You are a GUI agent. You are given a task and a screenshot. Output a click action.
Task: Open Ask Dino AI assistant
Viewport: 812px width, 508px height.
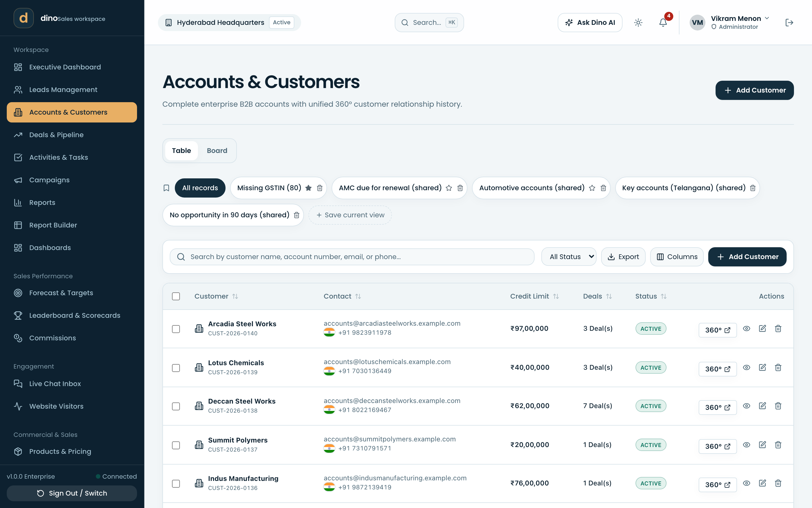point(590,23)
